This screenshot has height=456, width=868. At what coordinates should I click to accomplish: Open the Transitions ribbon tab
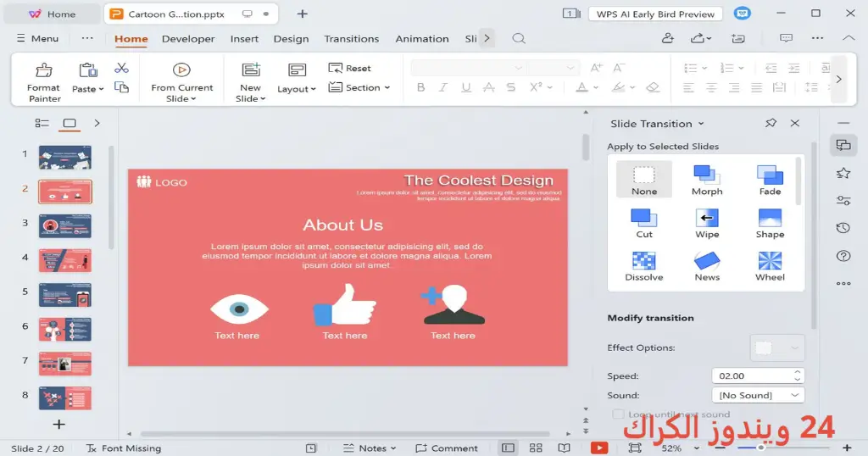click(x=352, y=39)
